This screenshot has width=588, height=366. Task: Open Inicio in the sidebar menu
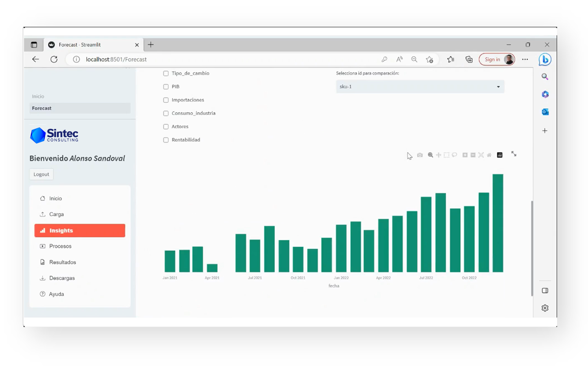80,198
